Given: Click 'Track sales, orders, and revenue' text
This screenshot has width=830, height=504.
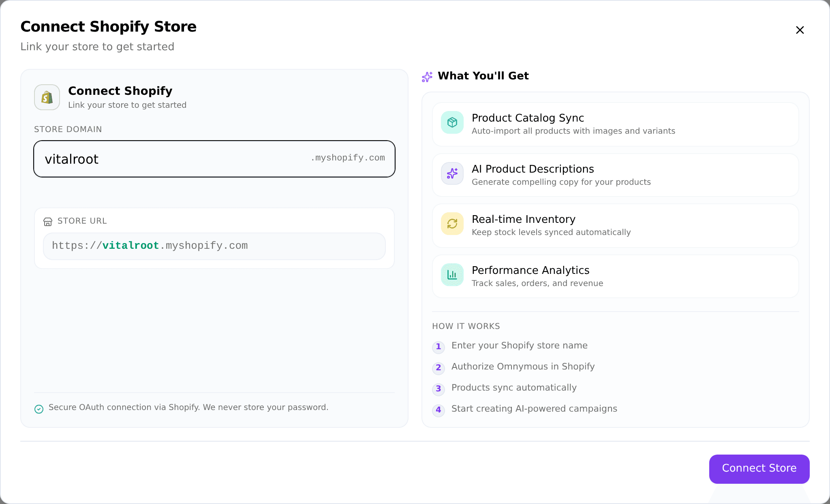Looking at the screenshot, I should point(537,283).
